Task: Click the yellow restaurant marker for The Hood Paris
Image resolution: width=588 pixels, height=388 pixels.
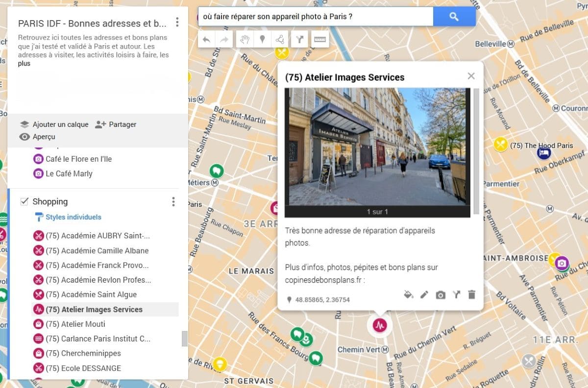Action: click(x=500, y=145)
